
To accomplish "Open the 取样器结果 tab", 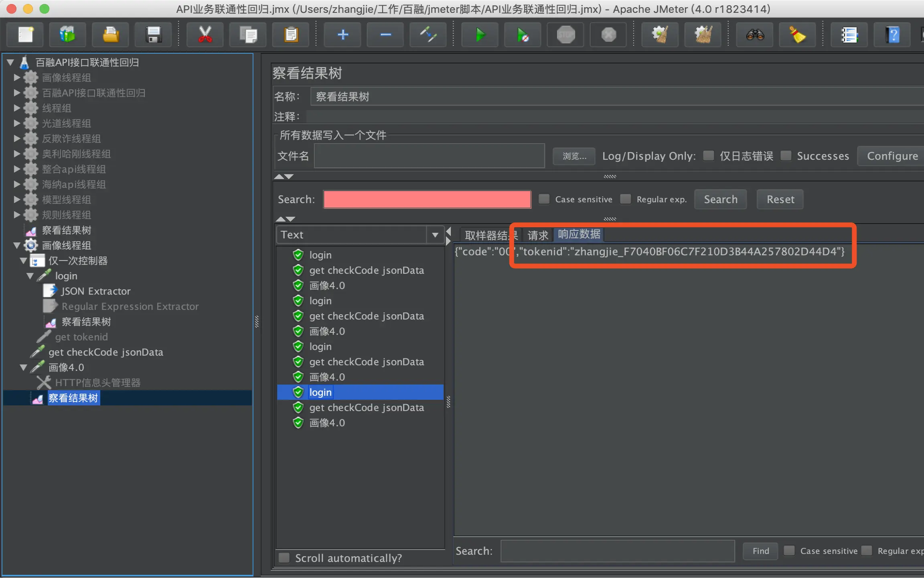I will pos(486,235).
